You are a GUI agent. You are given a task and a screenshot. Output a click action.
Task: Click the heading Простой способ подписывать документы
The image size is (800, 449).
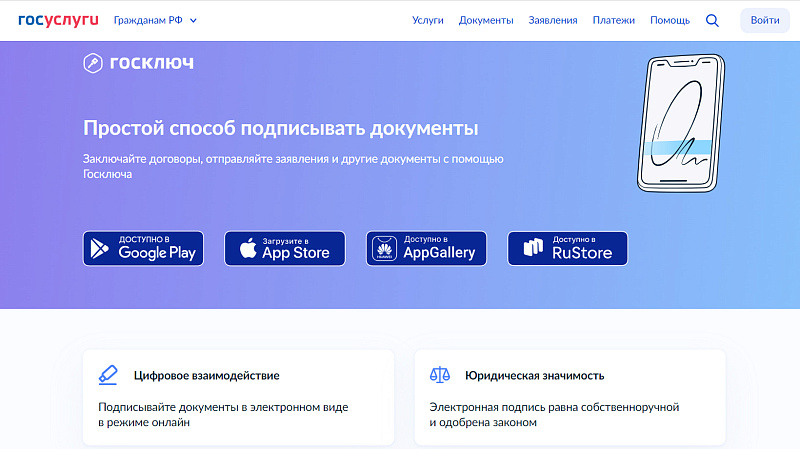click(281, 128)
